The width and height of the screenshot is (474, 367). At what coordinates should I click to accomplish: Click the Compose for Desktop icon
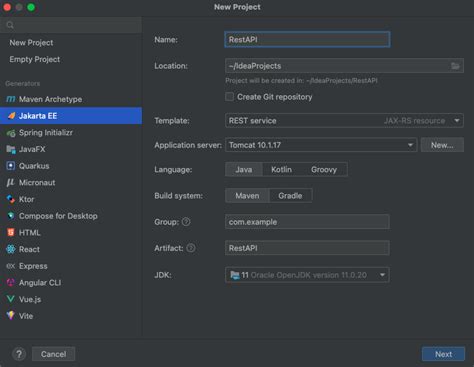11,216
